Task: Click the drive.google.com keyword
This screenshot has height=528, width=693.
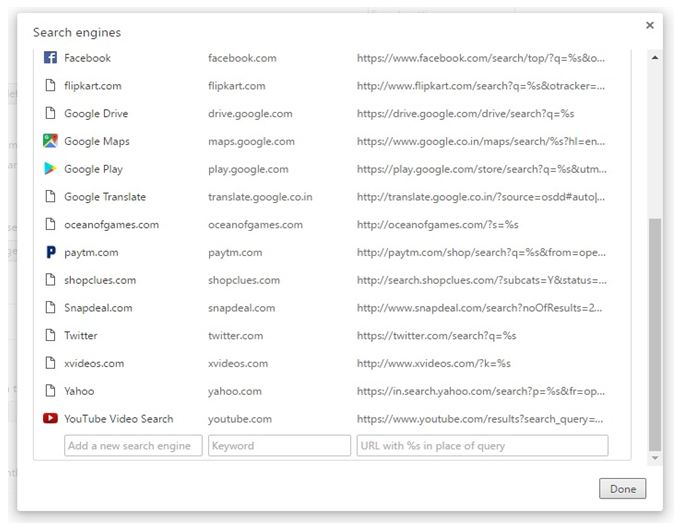Action: 250,114
